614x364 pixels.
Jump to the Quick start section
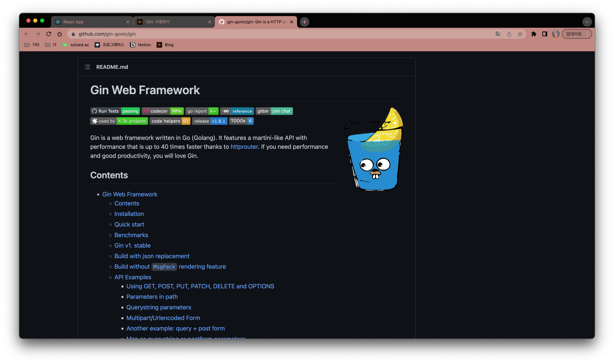[x=129, y=225]
